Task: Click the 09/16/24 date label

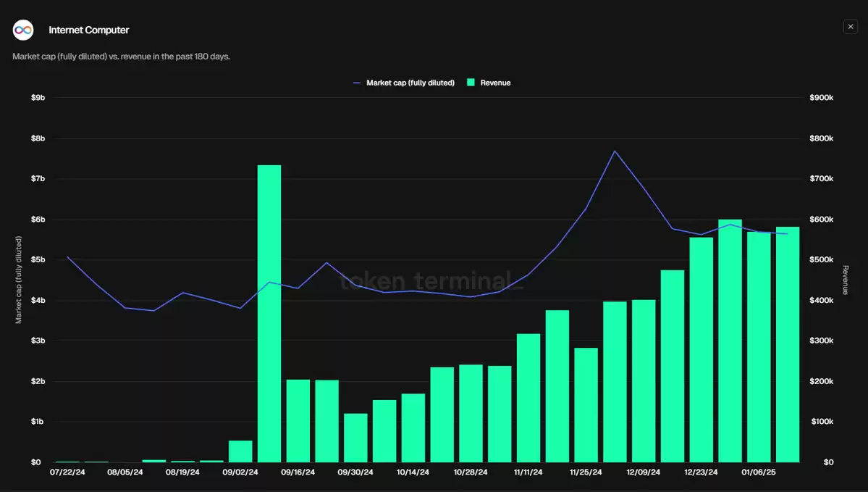Action: point(298,472)
